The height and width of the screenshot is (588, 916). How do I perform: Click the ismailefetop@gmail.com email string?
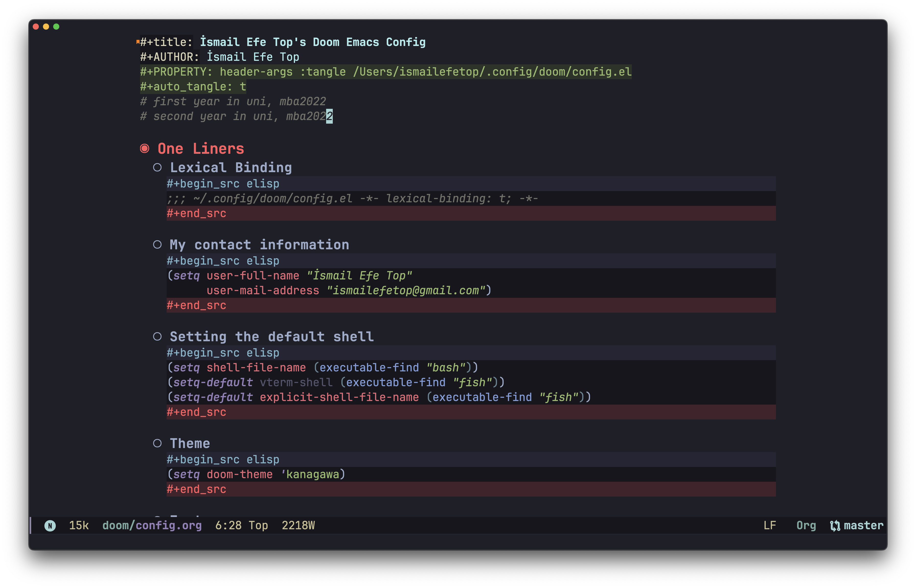tap(406, 291)
